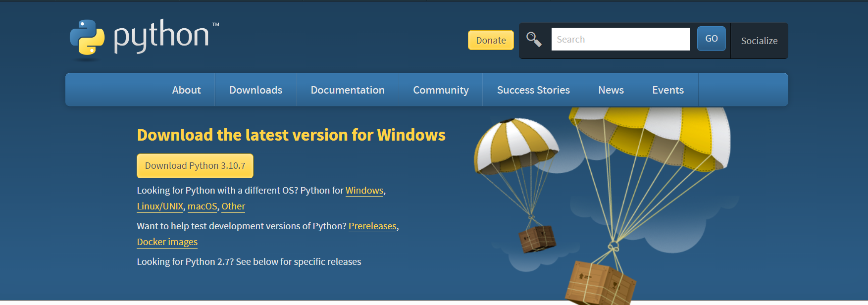Viewport: 868px width, 305px height.
Task: Open the Downloads menu item
Action: (255, 90)
